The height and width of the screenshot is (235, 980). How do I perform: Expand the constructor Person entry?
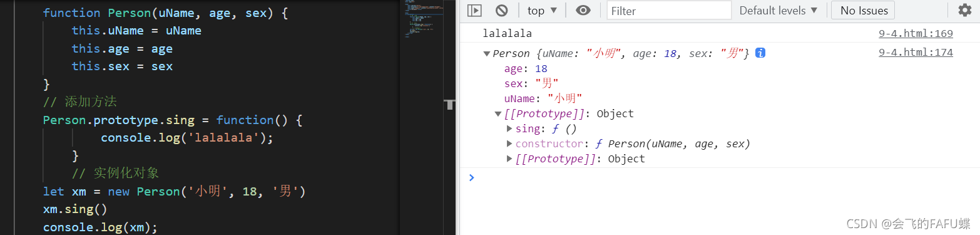[509, 144]
